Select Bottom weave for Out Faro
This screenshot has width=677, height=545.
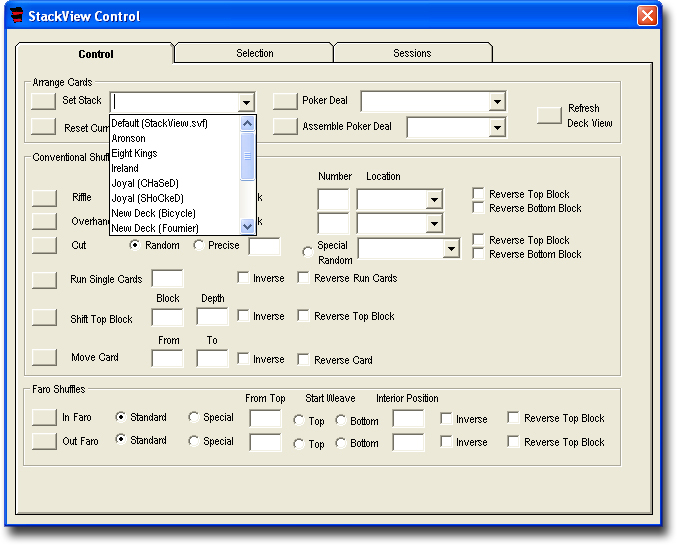341,443
